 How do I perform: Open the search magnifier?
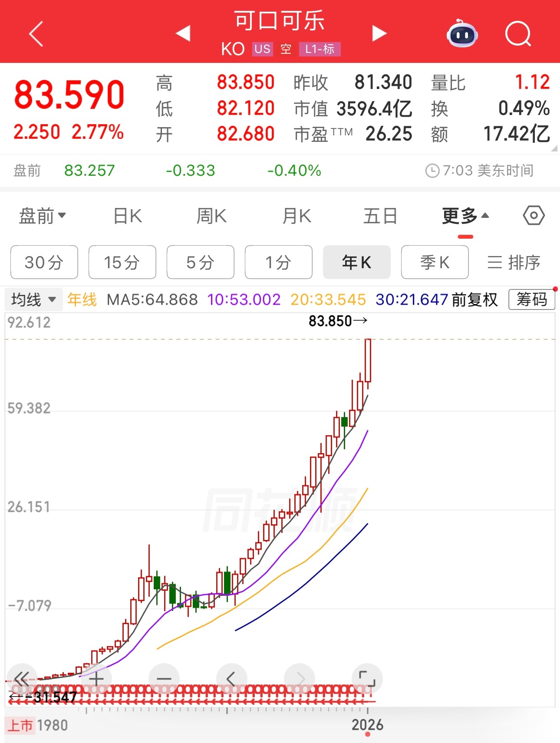[518, 34]
